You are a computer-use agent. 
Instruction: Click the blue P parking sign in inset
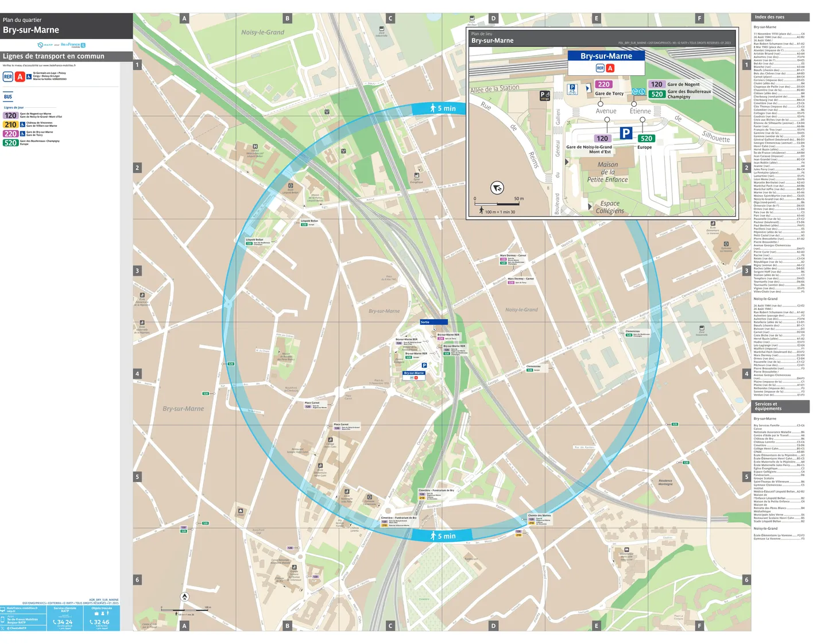click(626, 133)
